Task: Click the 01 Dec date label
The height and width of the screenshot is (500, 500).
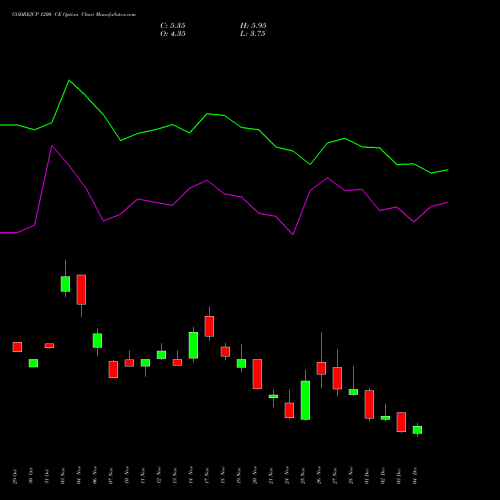Action: click(x=367, y=476)
